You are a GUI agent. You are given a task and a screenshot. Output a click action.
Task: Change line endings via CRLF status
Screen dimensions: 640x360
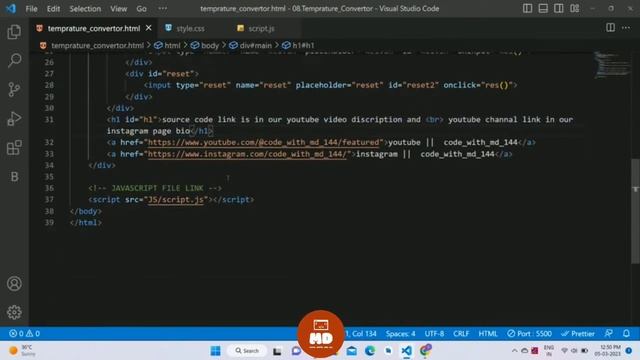point(461,333)
